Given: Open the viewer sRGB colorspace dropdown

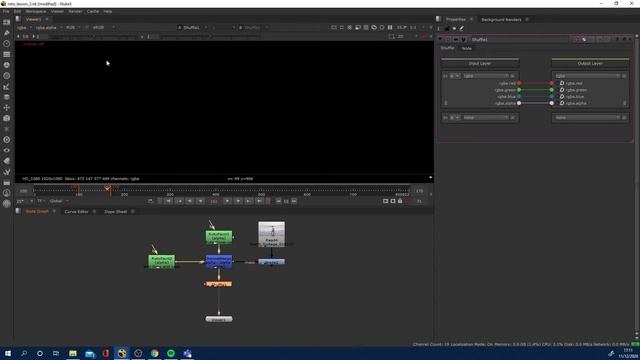Looking at the screenshot, I should point(103,27).
